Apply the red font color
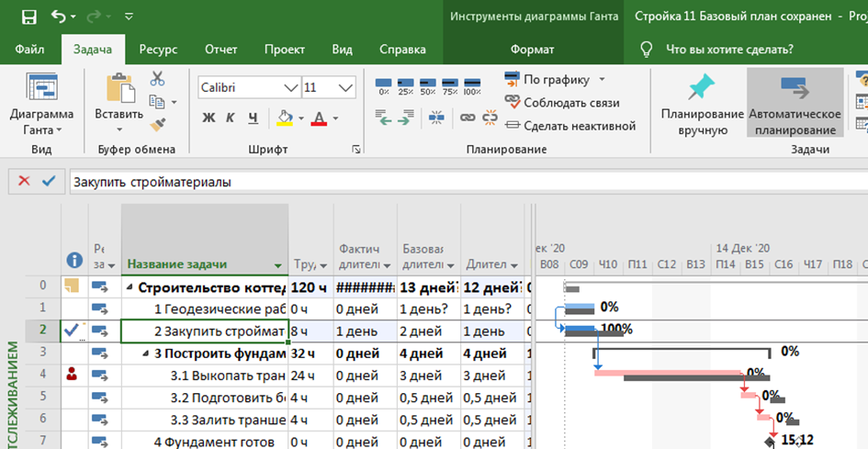This screenshot has height=449, width=868. [319, 118]
